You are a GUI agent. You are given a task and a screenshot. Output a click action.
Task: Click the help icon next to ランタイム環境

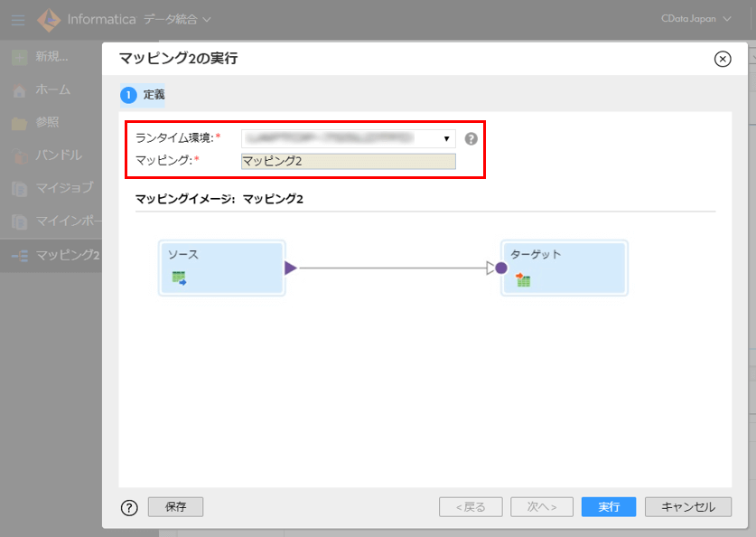(x=471, y=139)
